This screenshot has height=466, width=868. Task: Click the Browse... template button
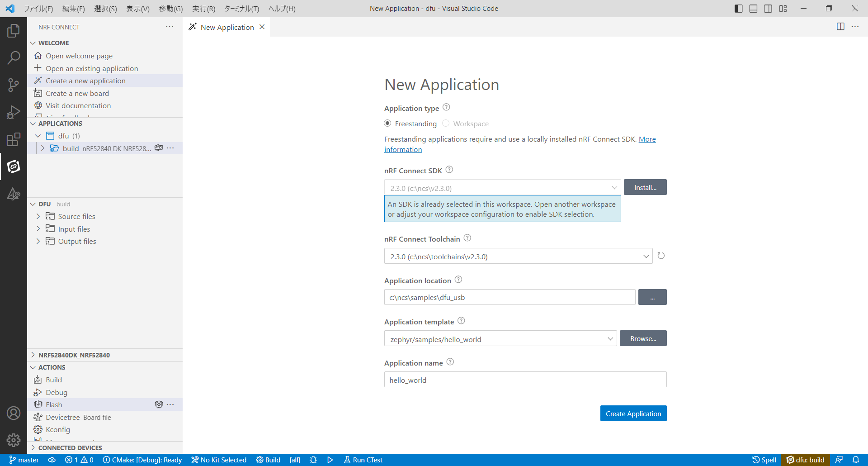pos(643,338)
